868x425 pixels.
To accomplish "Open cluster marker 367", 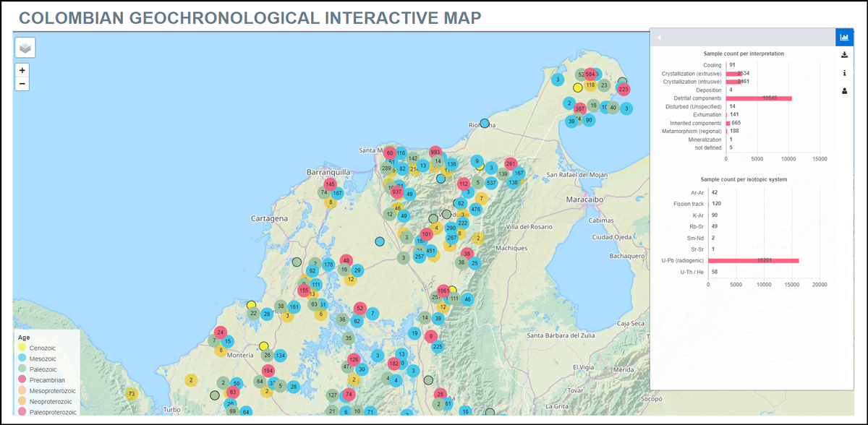I will coord(579,109).
